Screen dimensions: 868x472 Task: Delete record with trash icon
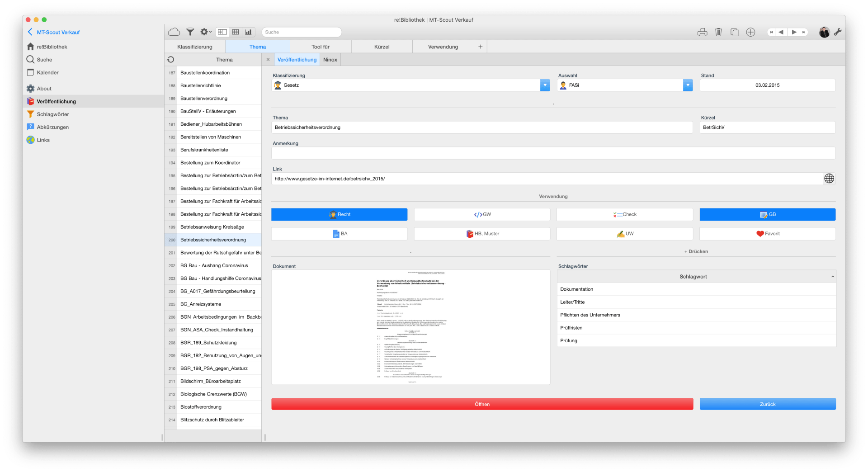718,32
